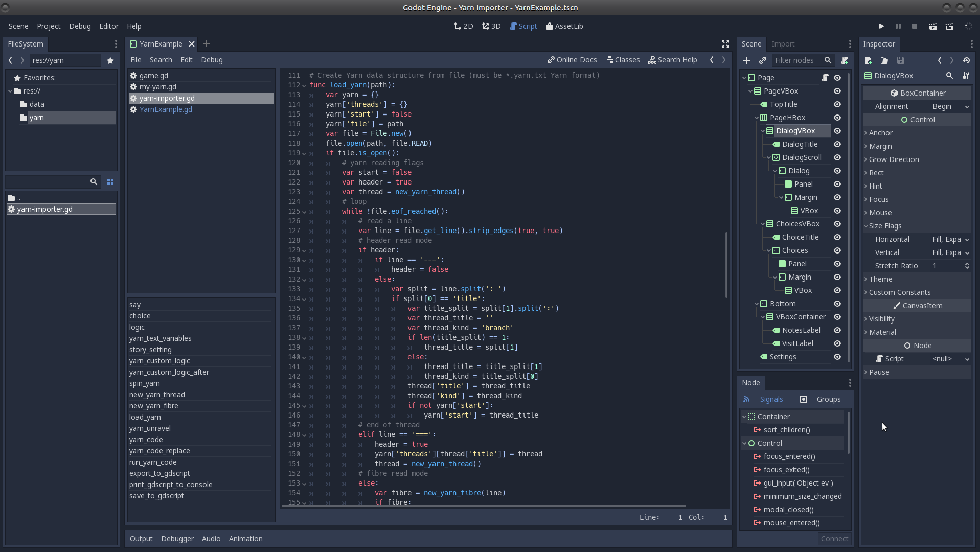The width and height of the screenshot is (980, 552).
Task: Toggle visibility of Bottom node
Action: tap(837, 304)
